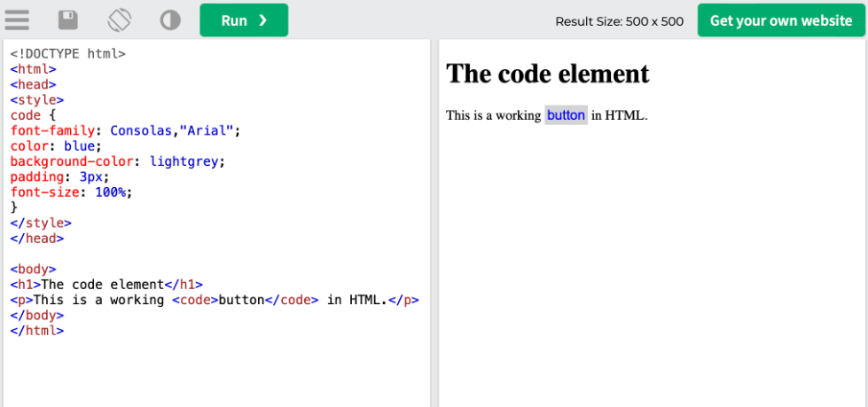The height and width of the screenshot is (407, 868).
Task: Change orientation with the rotate icon
Action: click(119, 20)
